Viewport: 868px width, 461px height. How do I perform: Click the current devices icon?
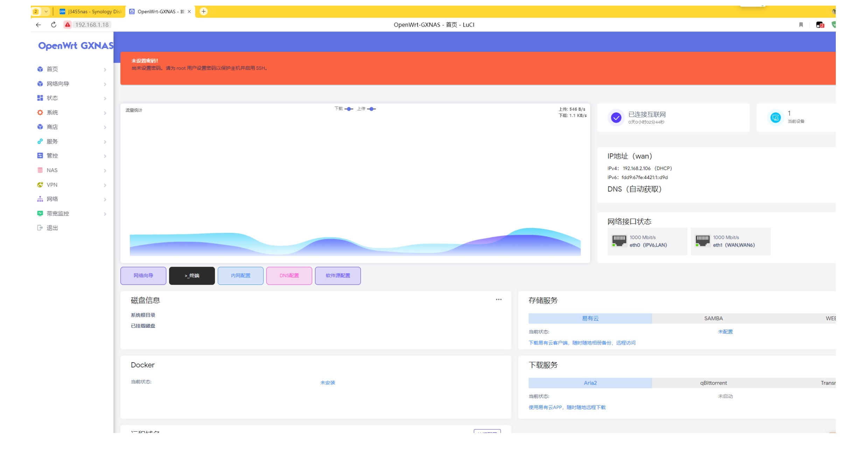775,118
